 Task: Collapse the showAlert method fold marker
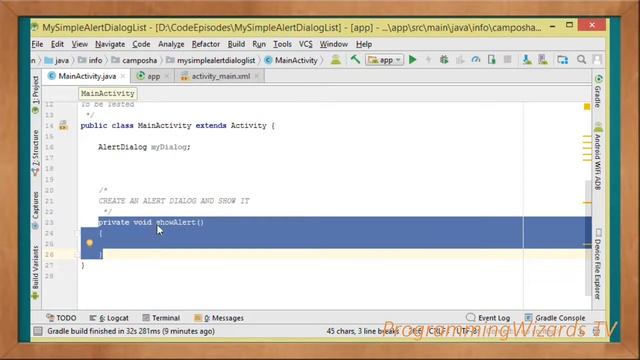point(76,233)
